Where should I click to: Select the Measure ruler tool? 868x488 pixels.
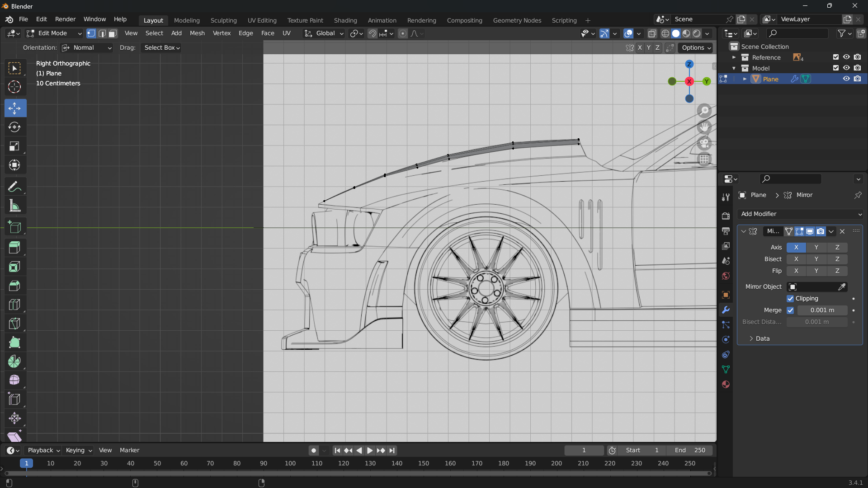point(14,206)
